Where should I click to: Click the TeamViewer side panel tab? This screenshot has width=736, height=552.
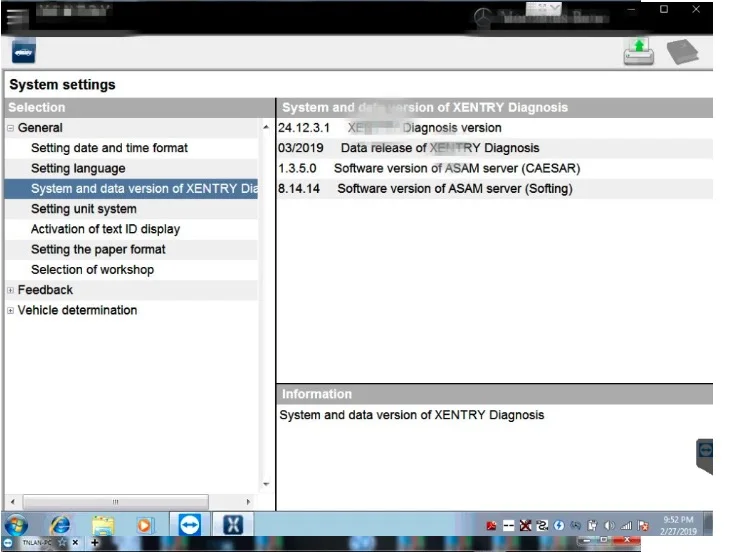(x=705, y=456)
